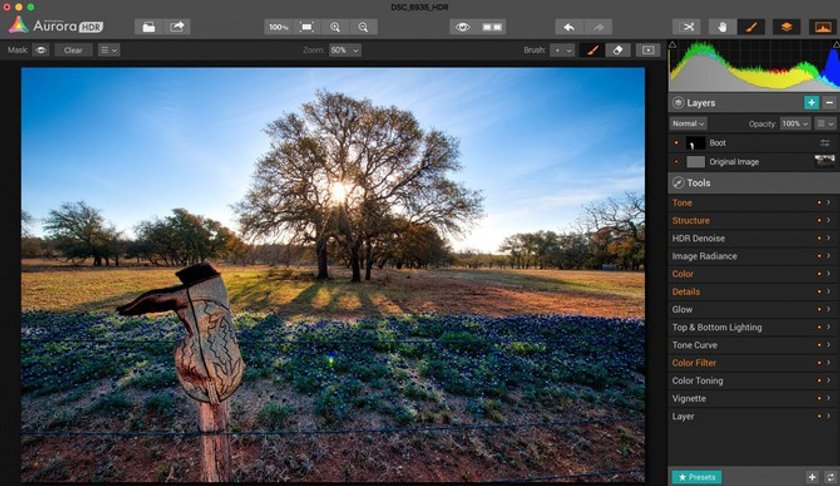Click the refresh icon beside Presets bar
Screen dimensions: 840x486
pyautogui.click(x=830, y=477)
